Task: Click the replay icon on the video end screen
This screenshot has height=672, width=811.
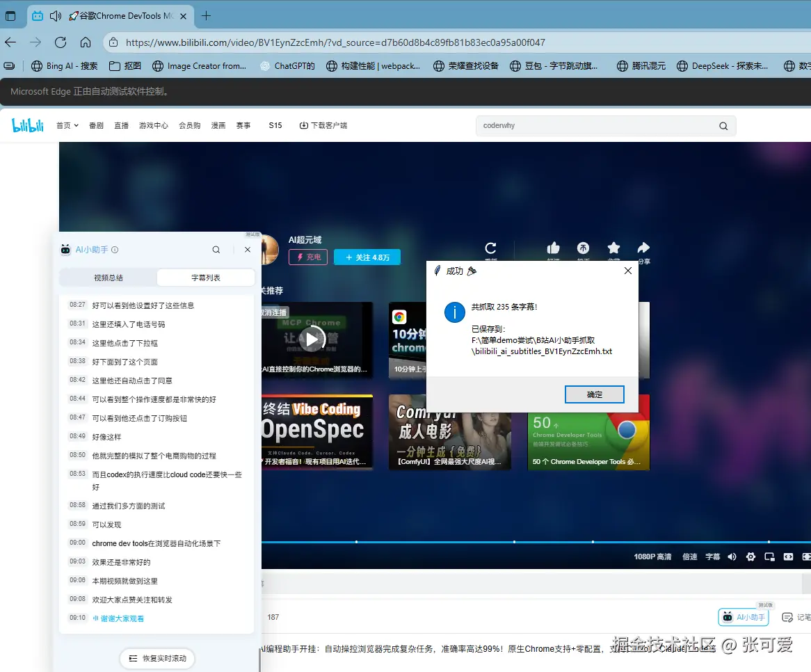Action: click(x=490, y=248)
